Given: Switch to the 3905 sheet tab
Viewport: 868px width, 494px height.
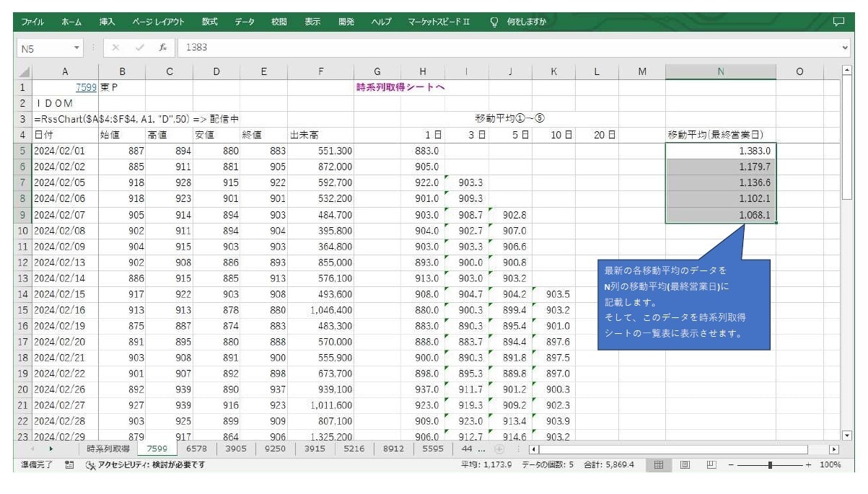Looking at the screenshot, I should tap(235, 449).
